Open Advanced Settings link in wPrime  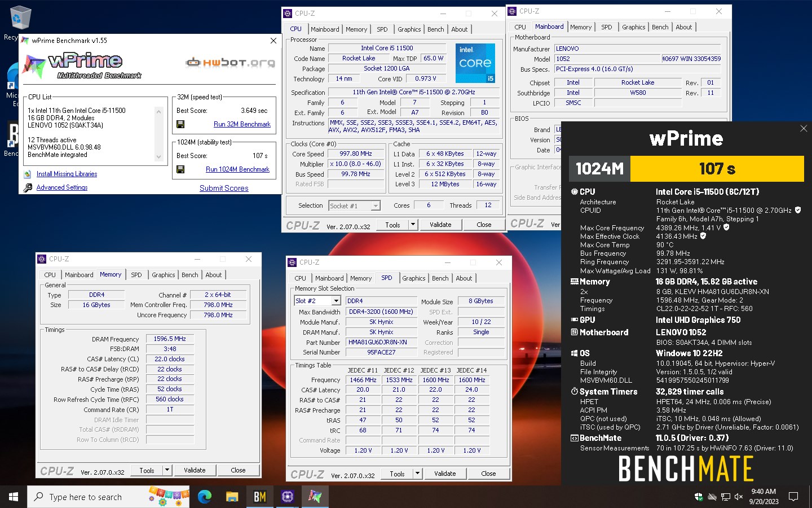[x=62, y=187]
